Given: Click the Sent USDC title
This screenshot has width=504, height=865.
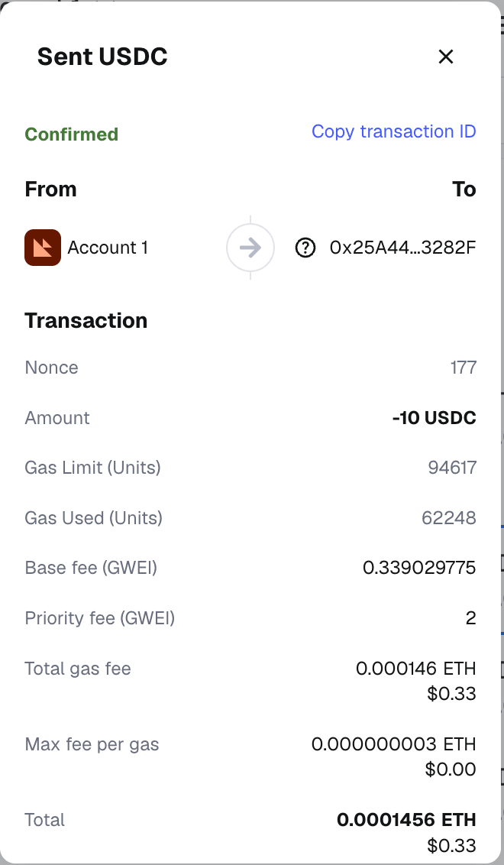Looking at the screenshot, I should click(102, 57).
